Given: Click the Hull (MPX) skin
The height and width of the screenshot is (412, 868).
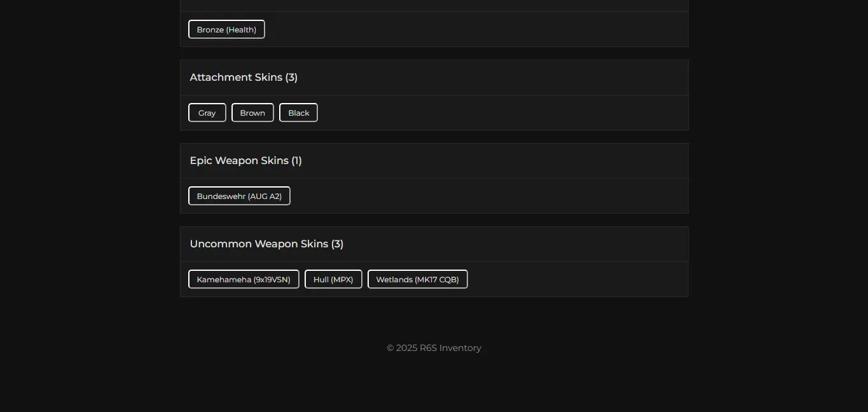Looking at the screenshot, I should click(333, 279).
